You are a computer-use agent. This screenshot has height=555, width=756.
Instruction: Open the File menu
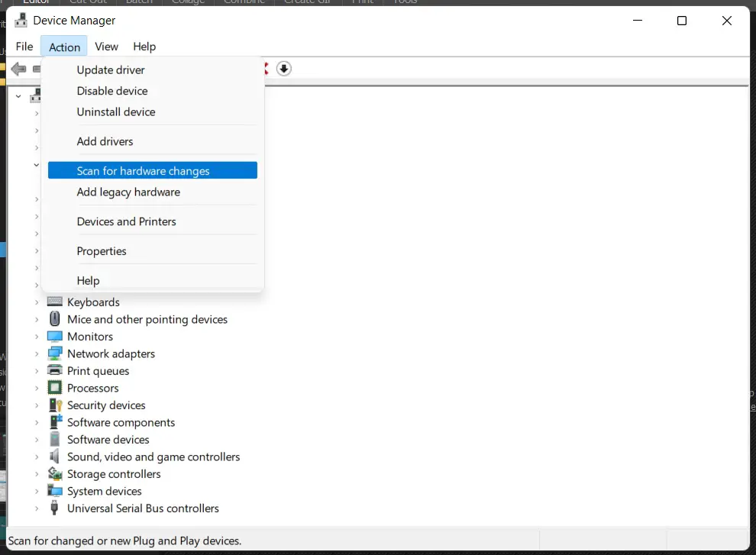(x=24, y=47)
